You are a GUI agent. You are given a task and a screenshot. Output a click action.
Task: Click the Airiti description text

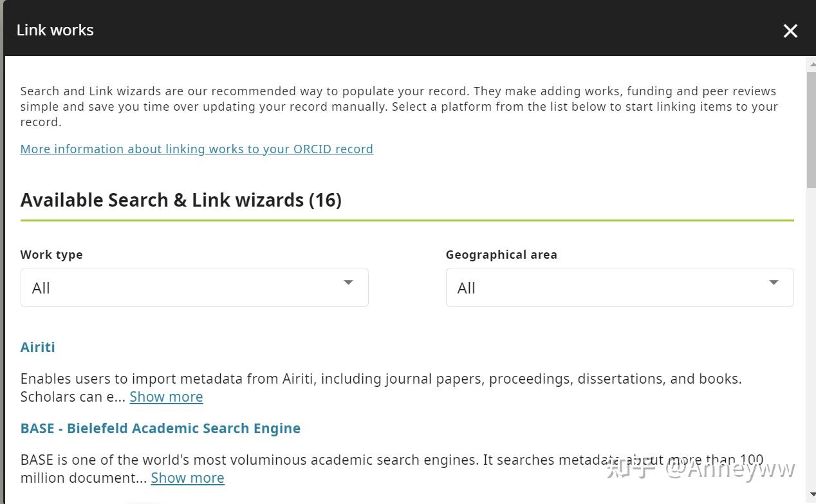point(381,387)
